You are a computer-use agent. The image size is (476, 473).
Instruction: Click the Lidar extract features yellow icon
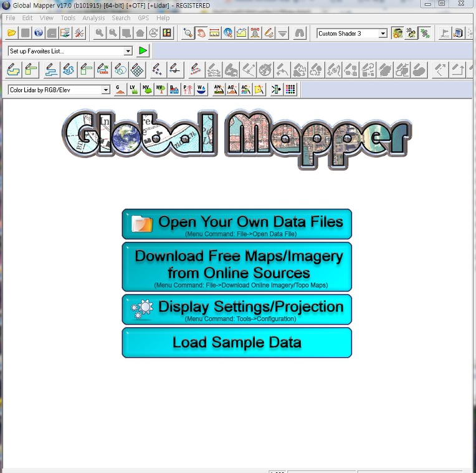click(x=259, y=89)
